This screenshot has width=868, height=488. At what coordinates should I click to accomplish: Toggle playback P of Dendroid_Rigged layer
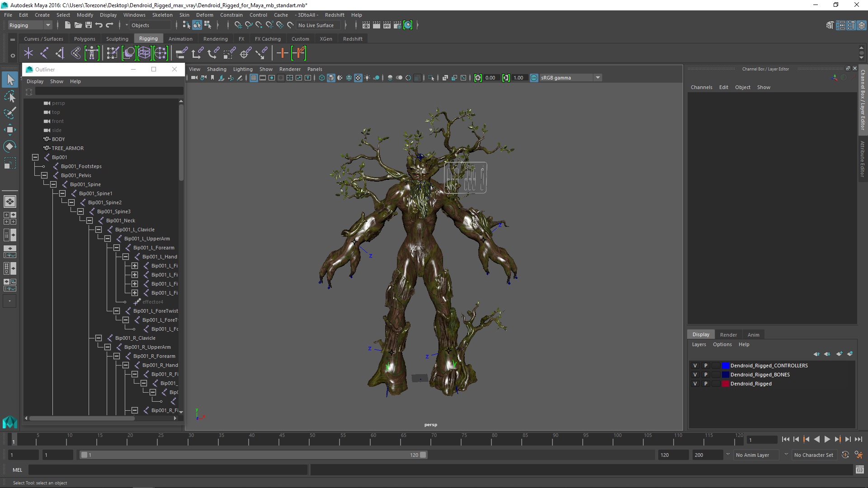(x=705, y=384)
